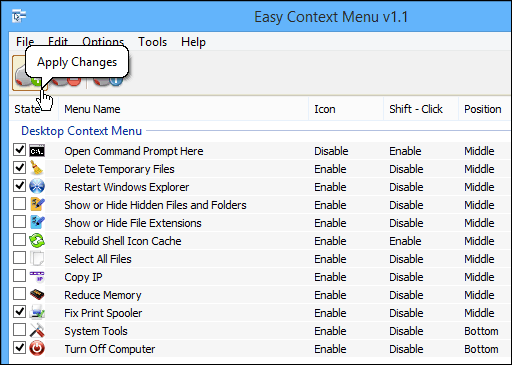Check the Rebuild Shell Icon Cache checkbox
Screen dimensions: 512x365
(x=19, y=240)
